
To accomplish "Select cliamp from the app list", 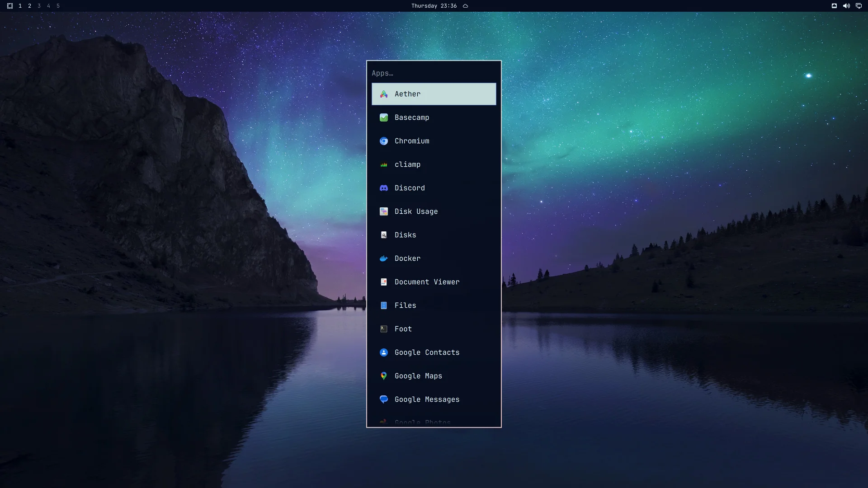I will tap(434, 164).
